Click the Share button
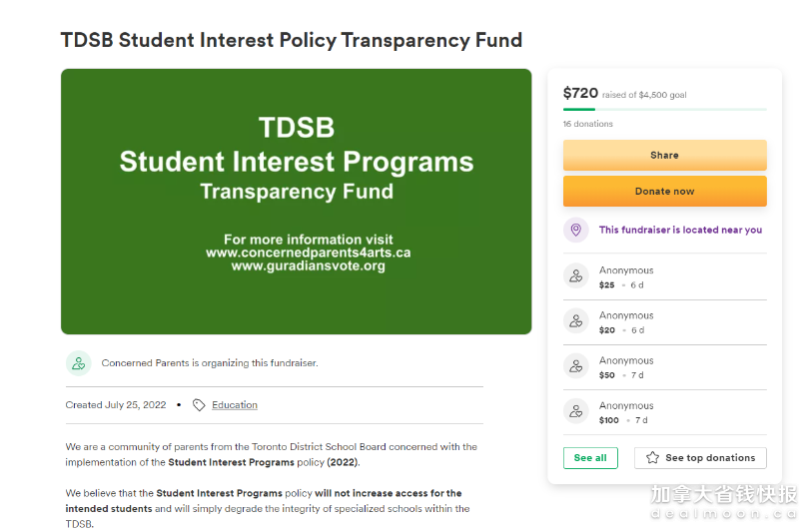Screen dimensions: 799x532 click(x=664, y=156)
